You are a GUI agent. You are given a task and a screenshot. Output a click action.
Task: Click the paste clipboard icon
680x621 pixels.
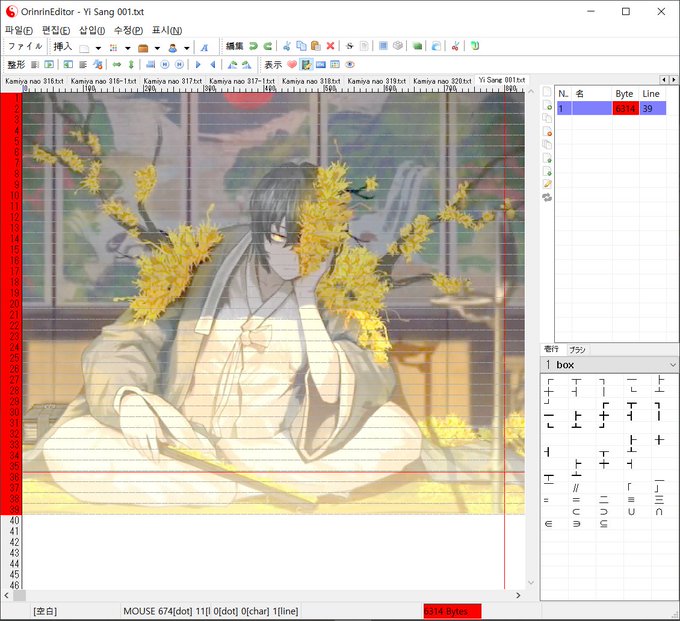pos(315,46)
